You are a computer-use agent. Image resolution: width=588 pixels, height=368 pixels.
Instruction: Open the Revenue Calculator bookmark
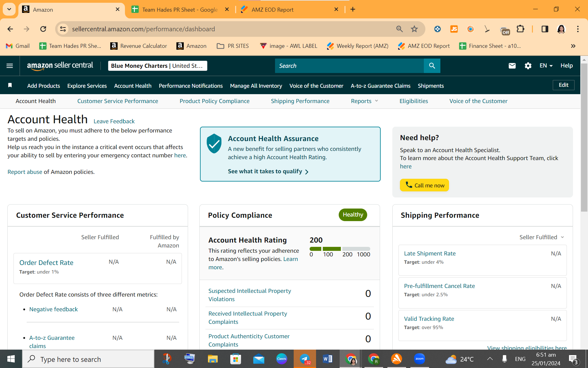click(x=138, y=46)
